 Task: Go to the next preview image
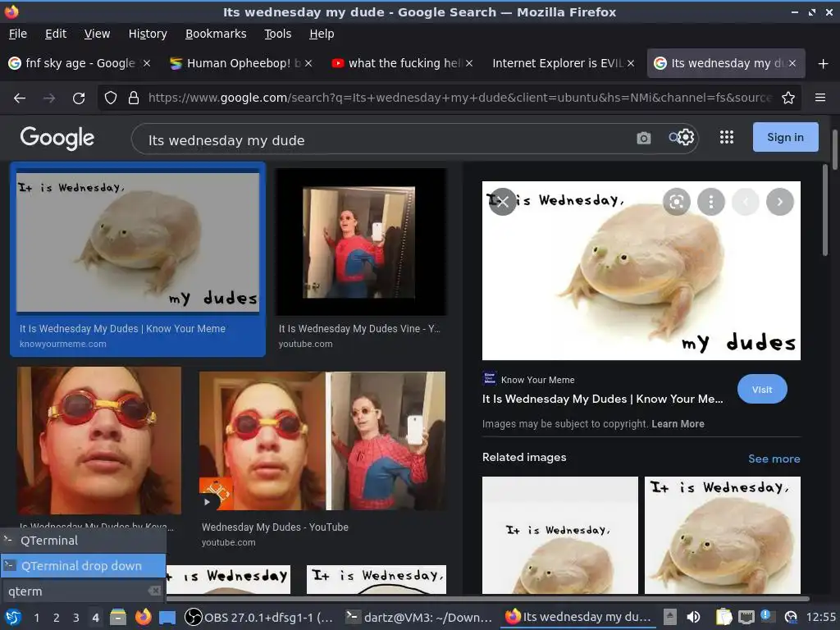pyautogui.click(x=780, y=202)
